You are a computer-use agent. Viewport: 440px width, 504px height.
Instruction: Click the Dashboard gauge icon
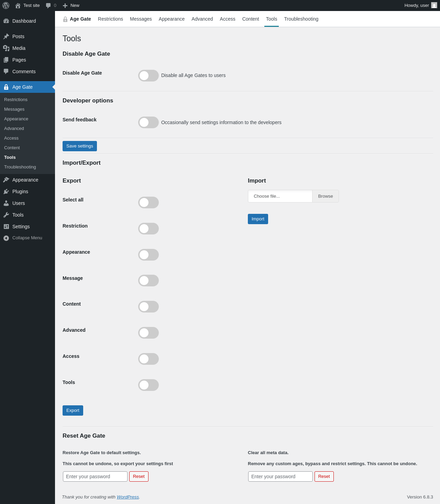coord(6,21)
